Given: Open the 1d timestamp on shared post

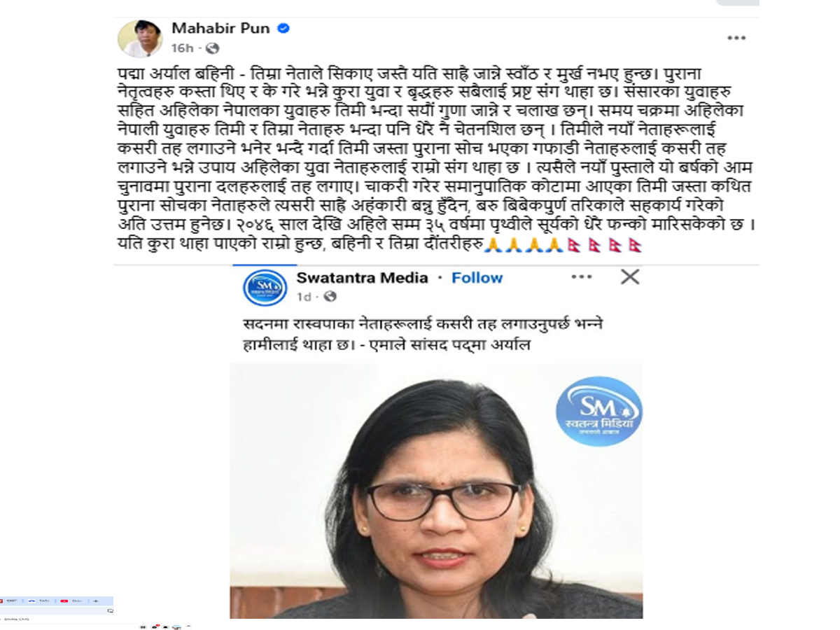Looking at the screenshot, I should 304,297.
